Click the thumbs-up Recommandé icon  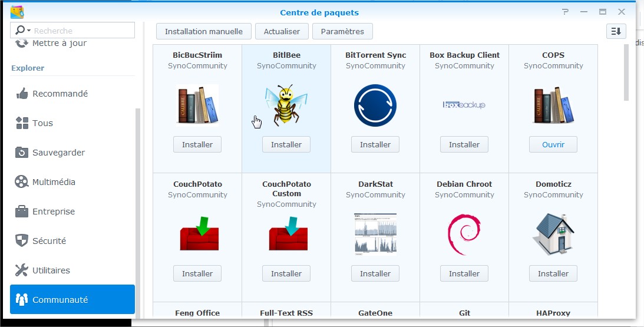tap(22, 94)
